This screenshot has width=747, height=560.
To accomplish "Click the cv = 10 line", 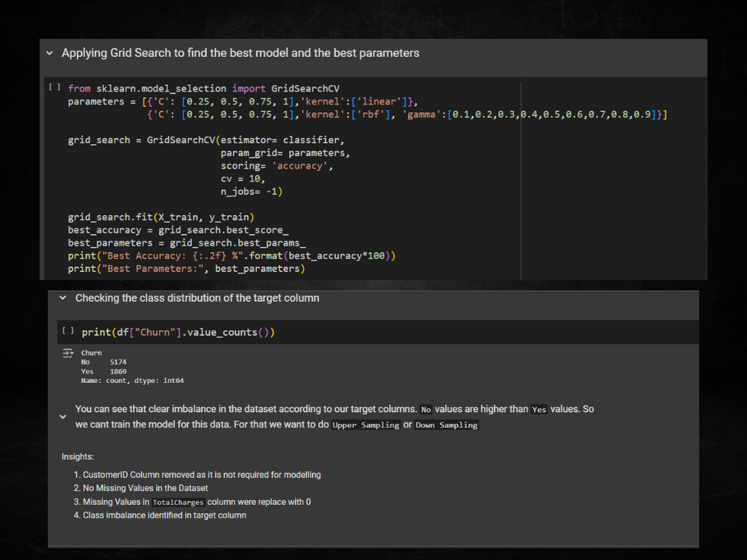I will (243, 178).
